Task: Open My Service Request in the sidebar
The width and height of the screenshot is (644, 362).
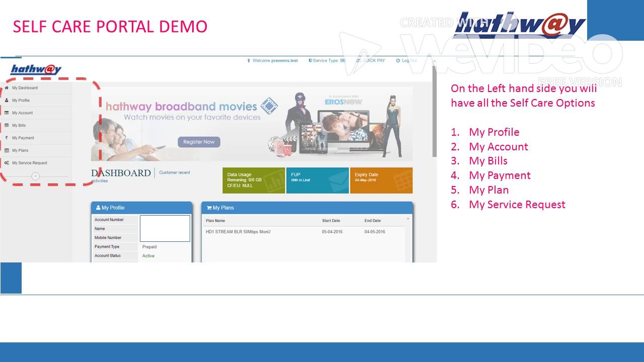Action: point(36,163)
